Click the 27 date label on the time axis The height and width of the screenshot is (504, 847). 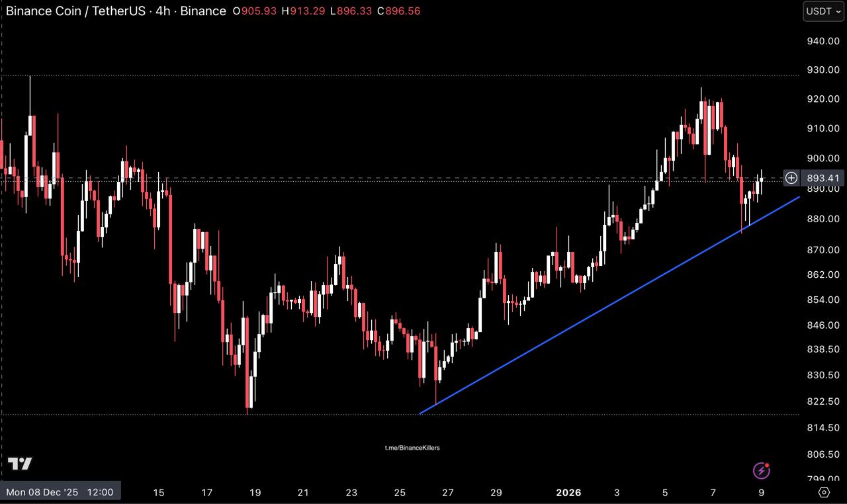448,492
